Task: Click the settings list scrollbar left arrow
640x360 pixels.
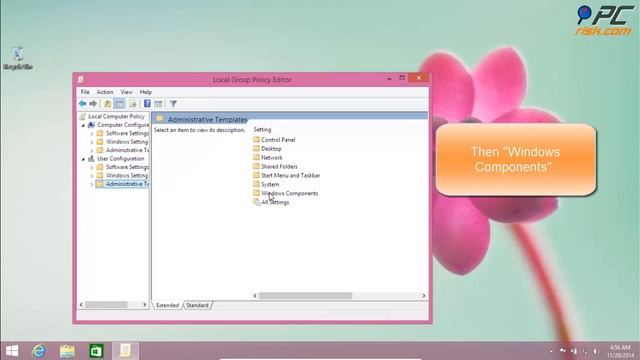Action: 255,296
